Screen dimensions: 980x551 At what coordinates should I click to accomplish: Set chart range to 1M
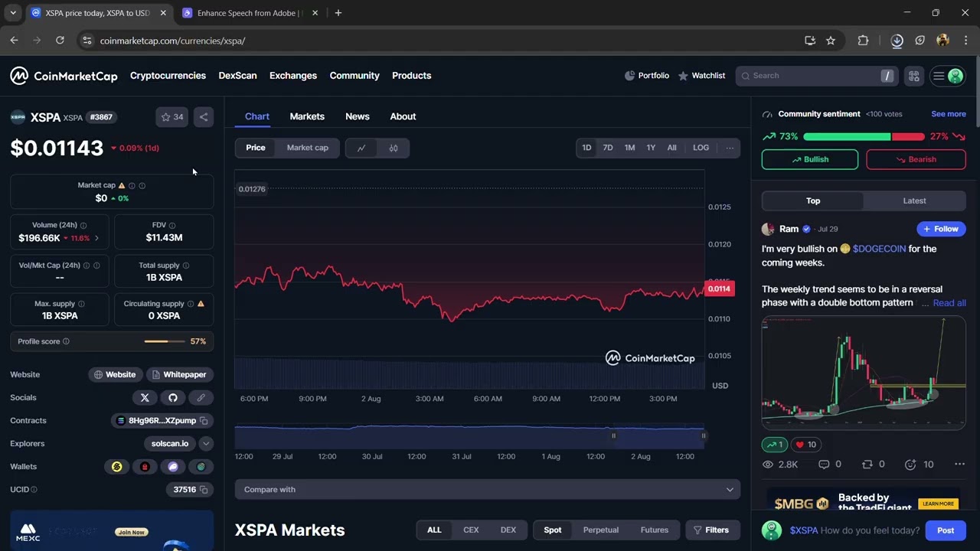point(629,148)
